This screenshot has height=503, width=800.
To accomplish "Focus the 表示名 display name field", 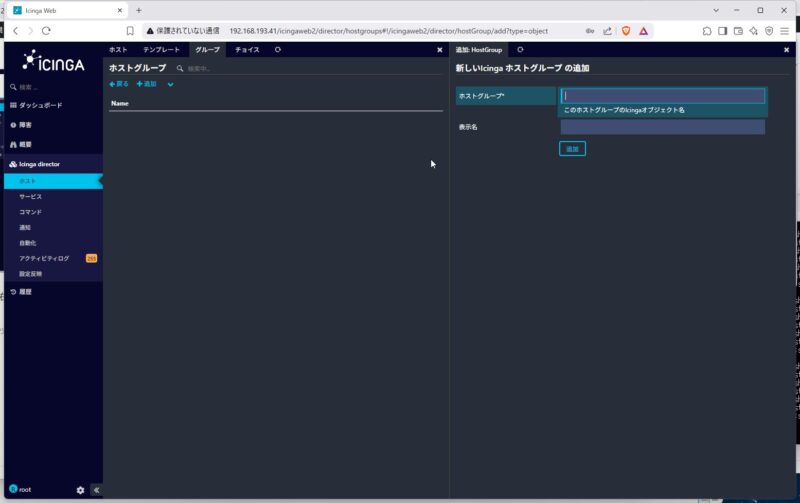I will pos(663,127).
